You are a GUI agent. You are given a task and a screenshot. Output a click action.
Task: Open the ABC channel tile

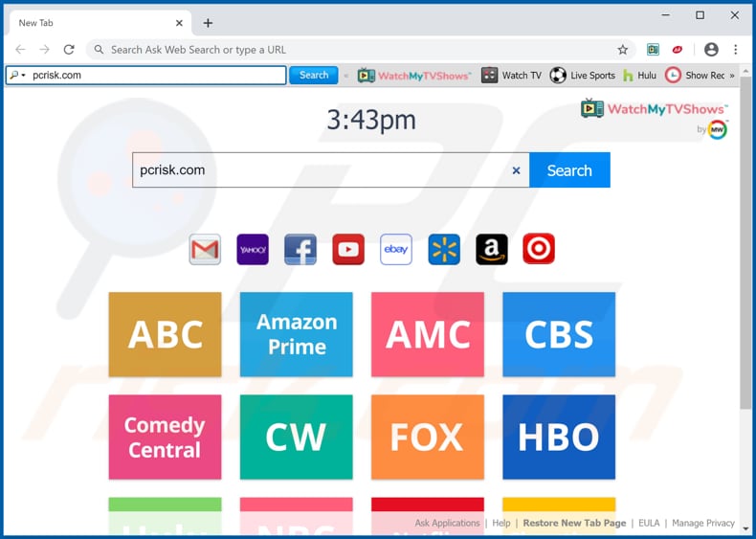tap(165, 334)
